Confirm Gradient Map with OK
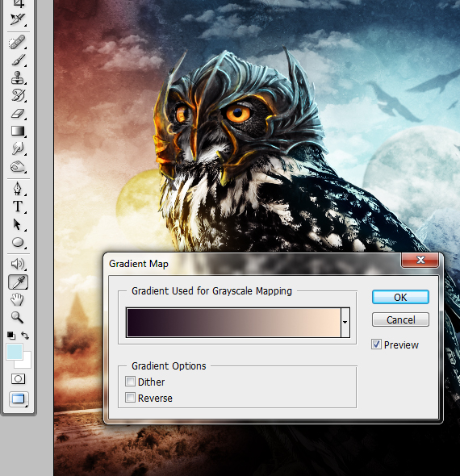The width and height of the screenshot is (460, 476). (x=400, y=297)
